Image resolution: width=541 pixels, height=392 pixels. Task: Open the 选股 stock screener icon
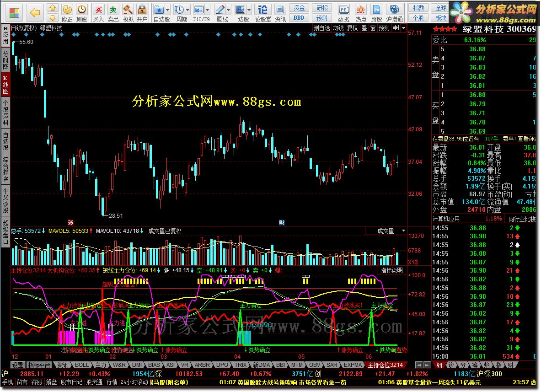tap(241, 10)
